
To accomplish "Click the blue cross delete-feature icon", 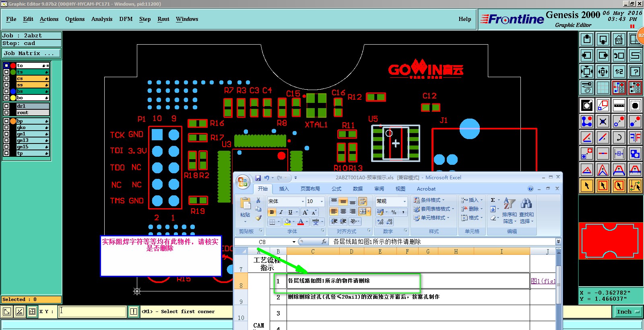I will pos(603,121).
